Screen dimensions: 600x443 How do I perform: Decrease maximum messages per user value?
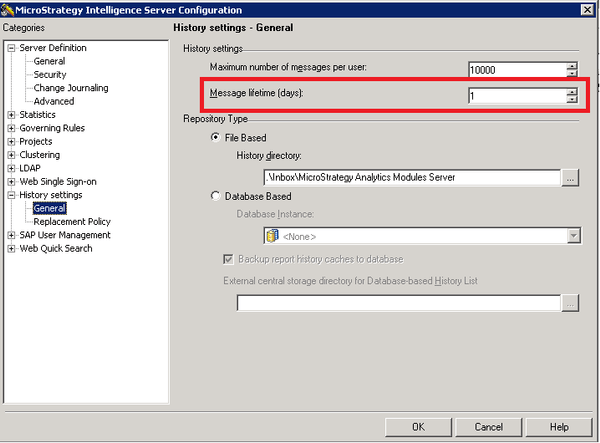tap(572, 73)
